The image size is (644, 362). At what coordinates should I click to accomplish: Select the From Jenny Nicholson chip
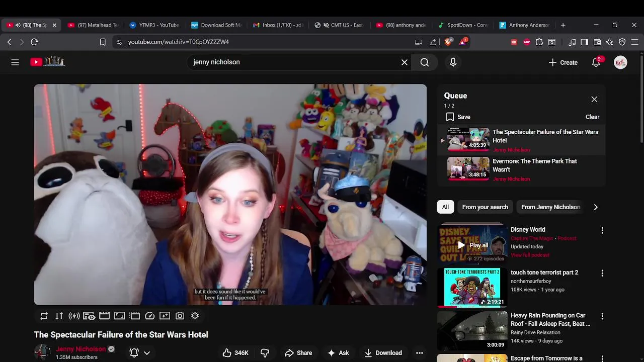(550, 207)
